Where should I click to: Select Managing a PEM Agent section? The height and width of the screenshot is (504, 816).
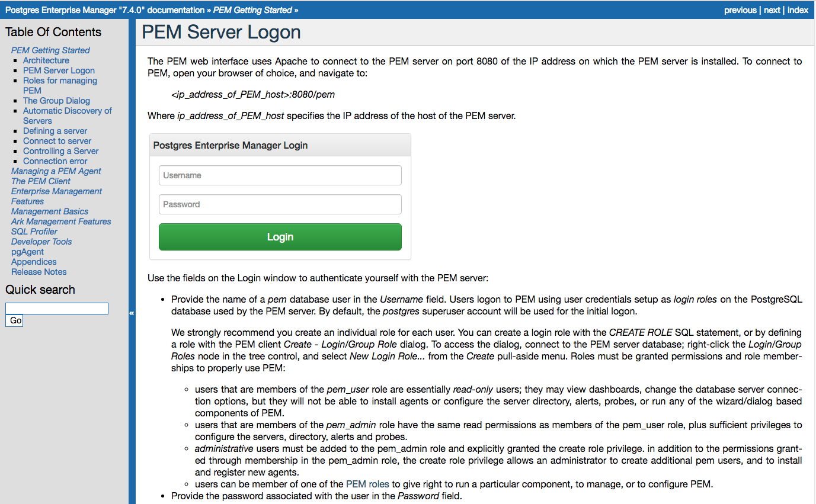click(56, 171)
